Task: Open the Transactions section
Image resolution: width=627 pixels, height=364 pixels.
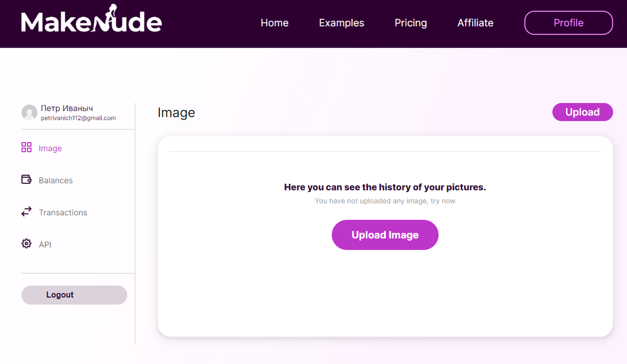Action: click(63, 212)
